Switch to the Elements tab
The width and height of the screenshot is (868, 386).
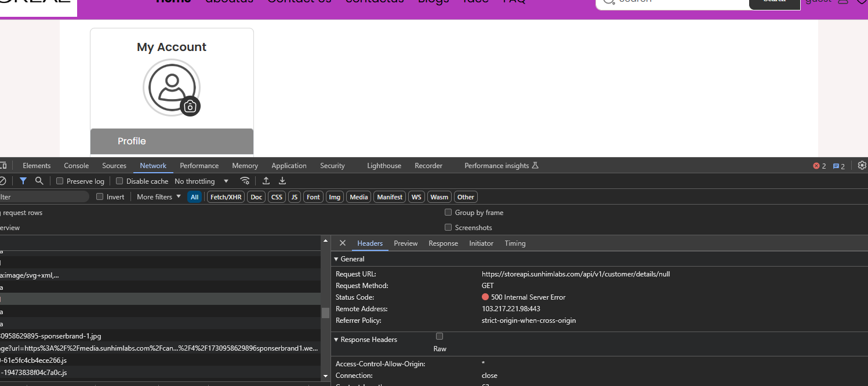point(37,166)
